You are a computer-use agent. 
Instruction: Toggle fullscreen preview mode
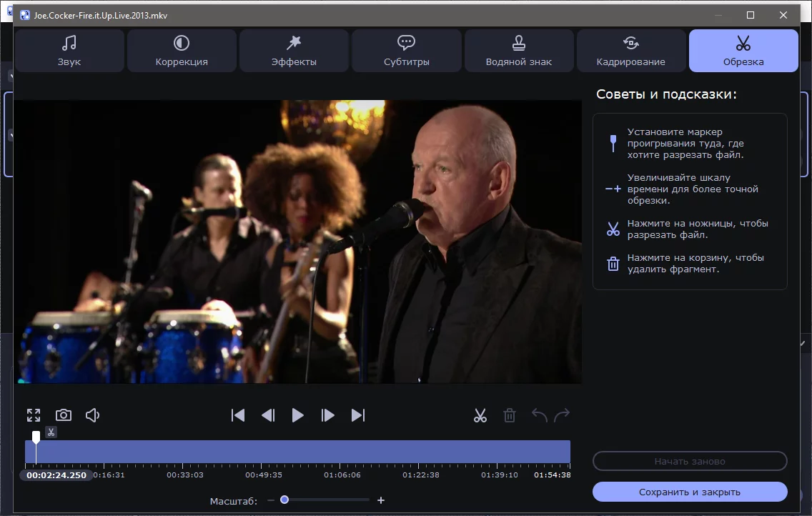34,415
